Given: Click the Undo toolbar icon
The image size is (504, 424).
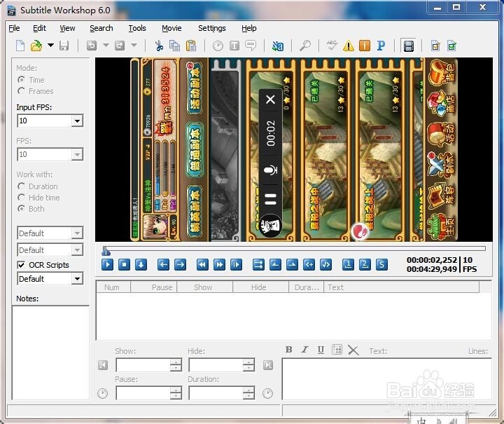Looking at the screenshot, I should pyautogui.click(x=92, y=46).
